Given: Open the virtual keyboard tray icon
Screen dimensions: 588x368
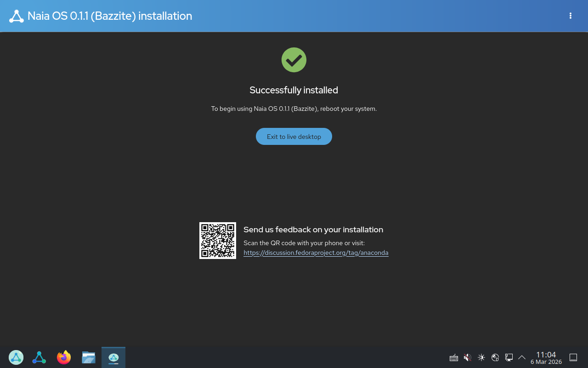Looking at the screenshot, I should coord(454,357).
